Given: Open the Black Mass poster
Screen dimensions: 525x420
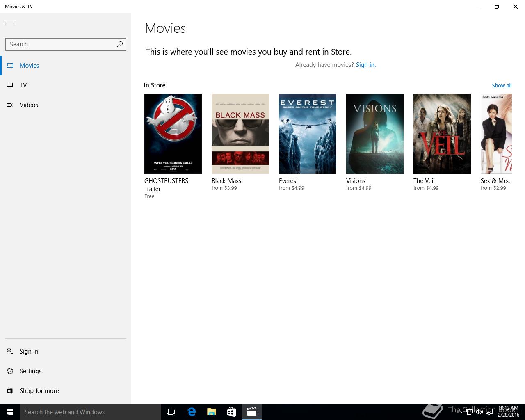Looking at the screenshot, I should (240, 134).
